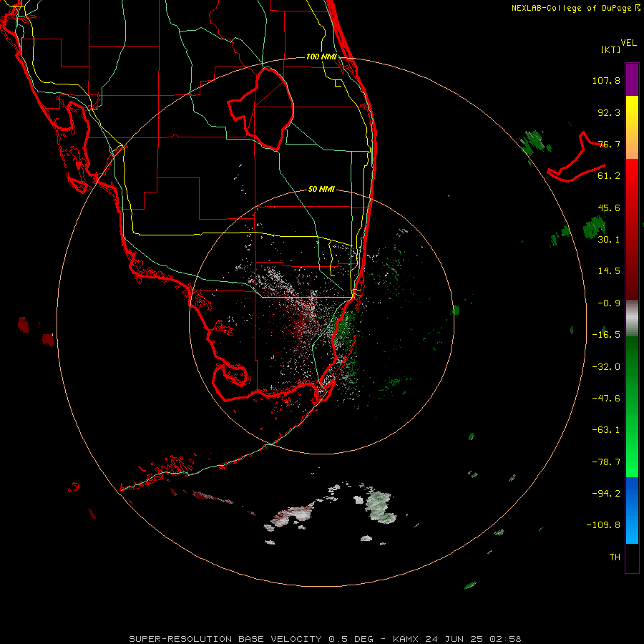The height and width of the screenshot is (644, 644).
Task: Select the -78.7 scale value
Action: point(606,462)
